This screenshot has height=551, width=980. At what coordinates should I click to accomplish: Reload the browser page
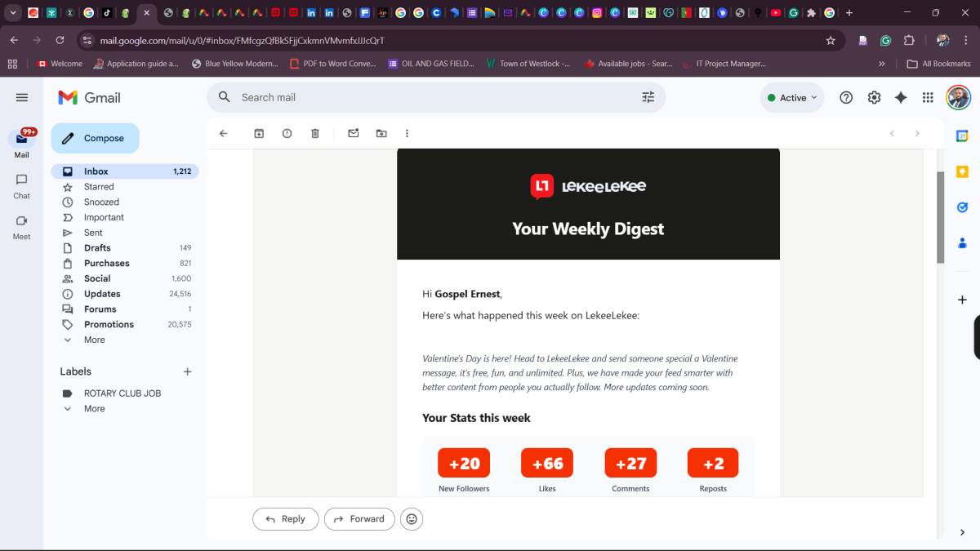(60, 40)
